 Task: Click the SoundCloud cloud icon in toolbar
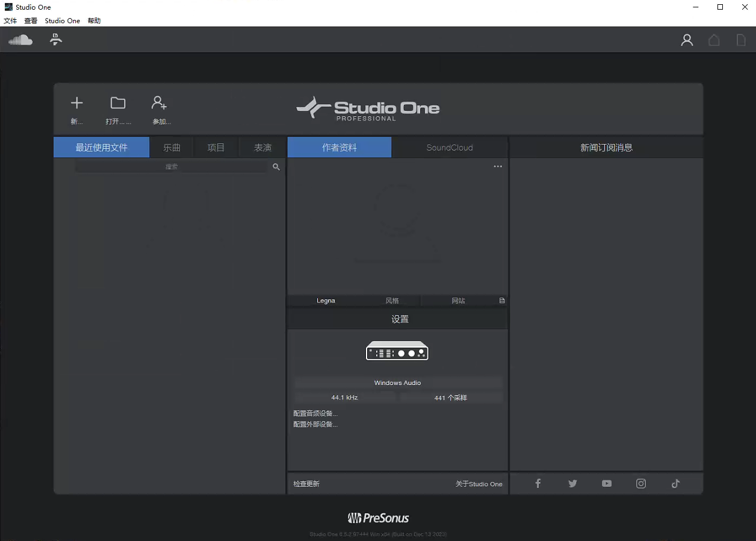[20, 40]
